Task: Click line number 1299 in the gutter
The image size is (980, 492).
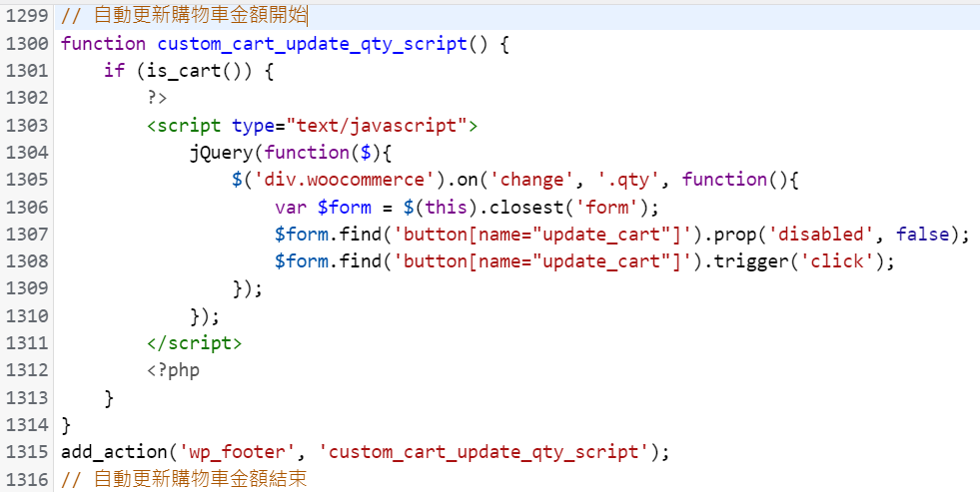Action: pyautogui.click(x=26, y=16)
